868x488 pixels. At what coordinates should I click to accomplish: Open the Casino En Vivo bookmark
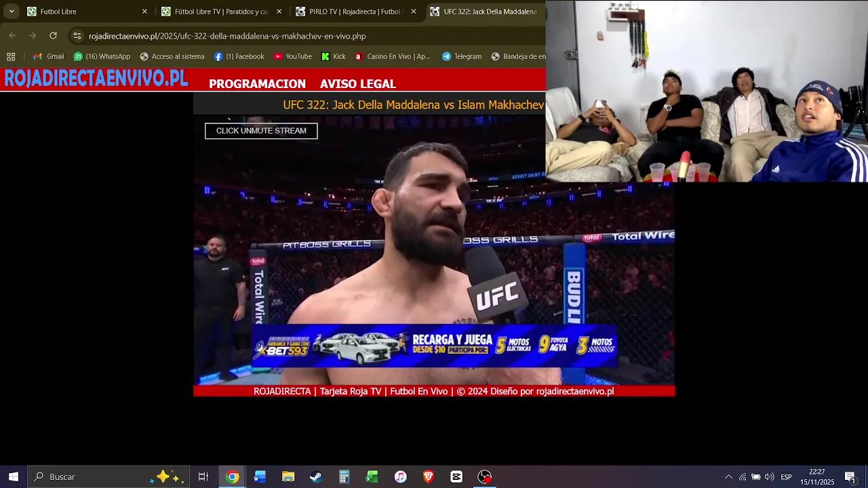click(x=393, y=56)
